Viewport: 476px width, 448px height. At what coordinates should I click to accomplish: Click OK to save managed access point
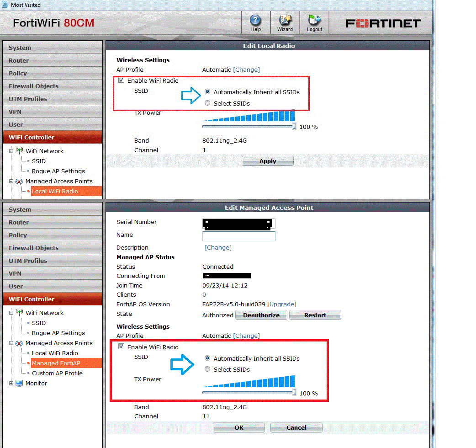coord(238,427)
